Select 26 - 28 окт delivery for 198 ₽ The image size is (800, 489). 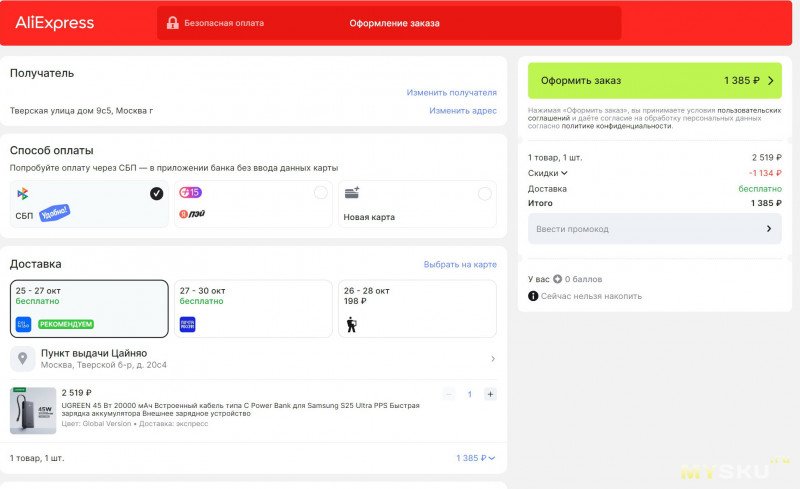pyautogui.click(x=416, y=308)
